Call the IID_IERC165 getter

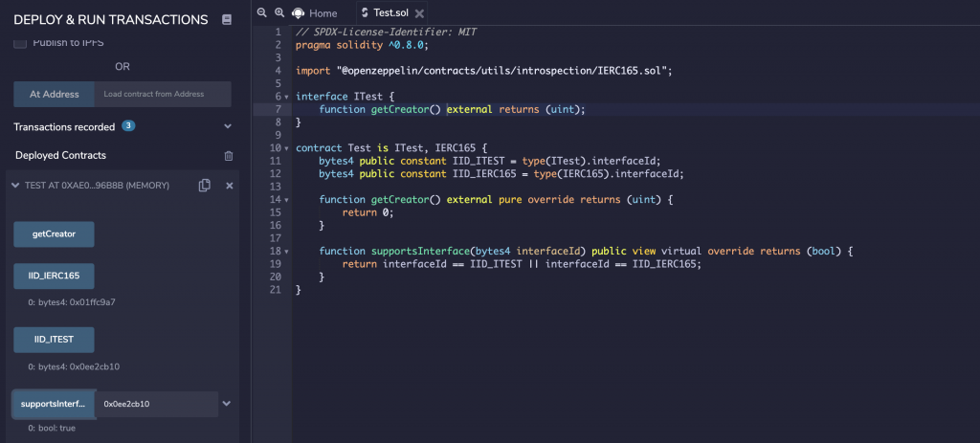click(x=54, y=276)
